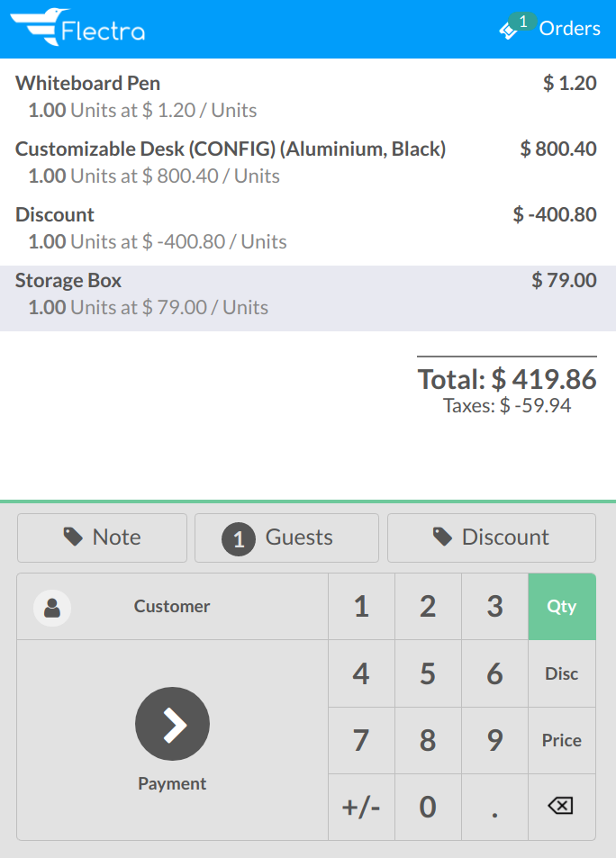Image resolution: width=616 pixels, height=858 pixels.
Task: Switch numpad mode to Disc
Action: click(x=561, y=673)
